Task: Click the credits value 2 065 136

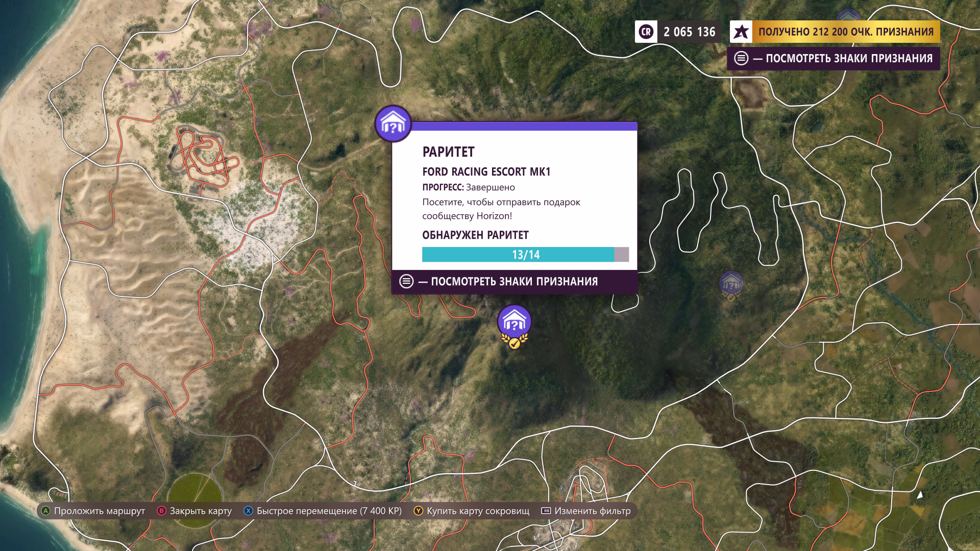Action: click(690, 32)
